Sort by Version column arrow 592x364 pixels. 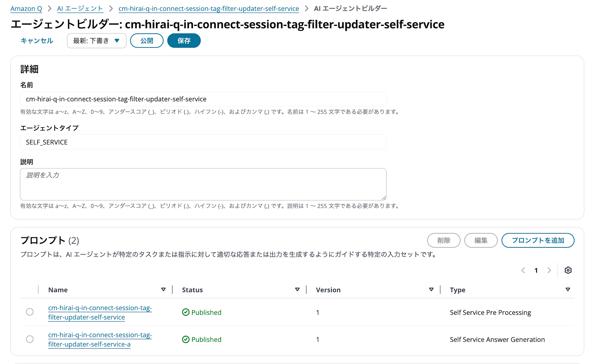click(x=431, y=289)
